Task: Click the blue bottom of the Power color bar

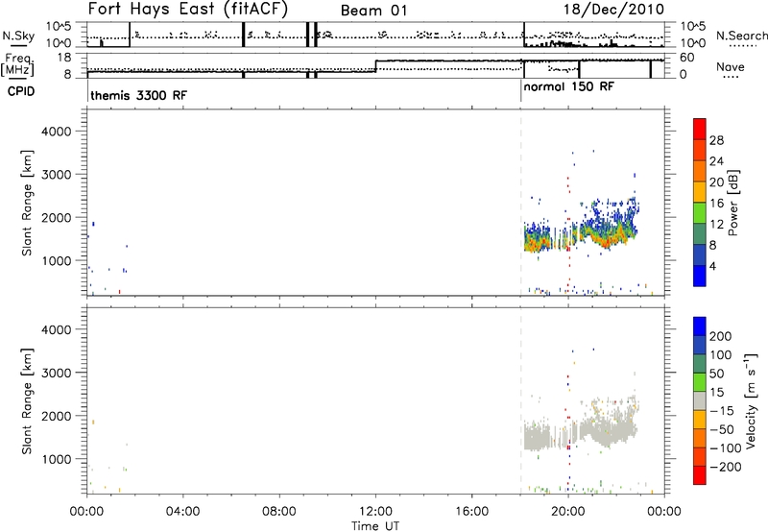Action: click(700, 276)
